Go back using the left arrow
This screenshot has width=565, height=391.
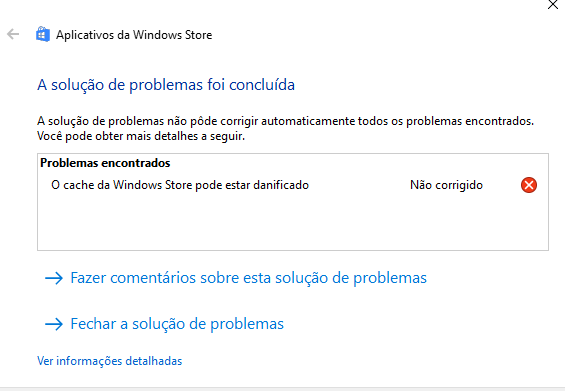coord(13,34)
